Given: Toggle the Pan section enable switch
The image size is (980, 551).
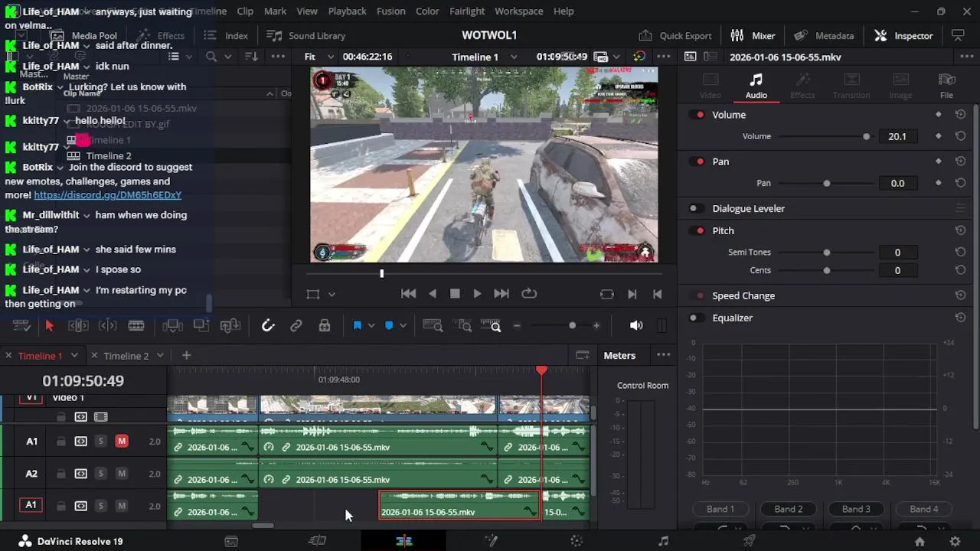Looking at the screenshot, I should [x=697, y=161].
